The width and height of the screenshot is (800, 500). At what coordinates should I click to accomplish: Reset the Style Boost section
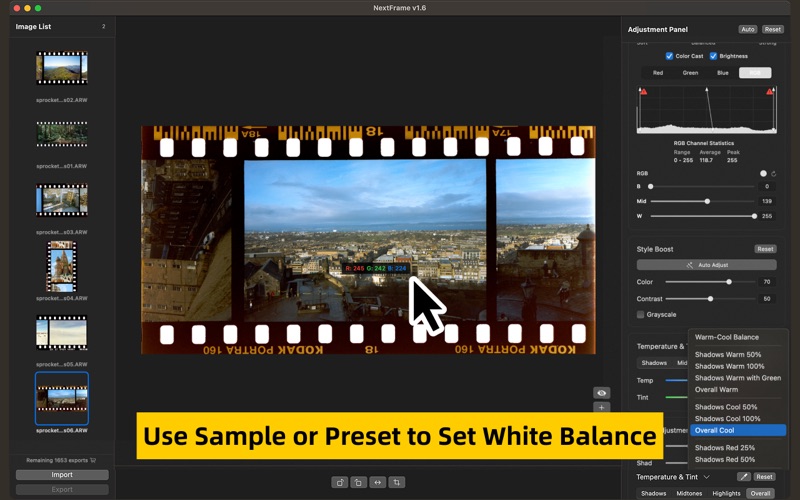(x=765, y=249)
